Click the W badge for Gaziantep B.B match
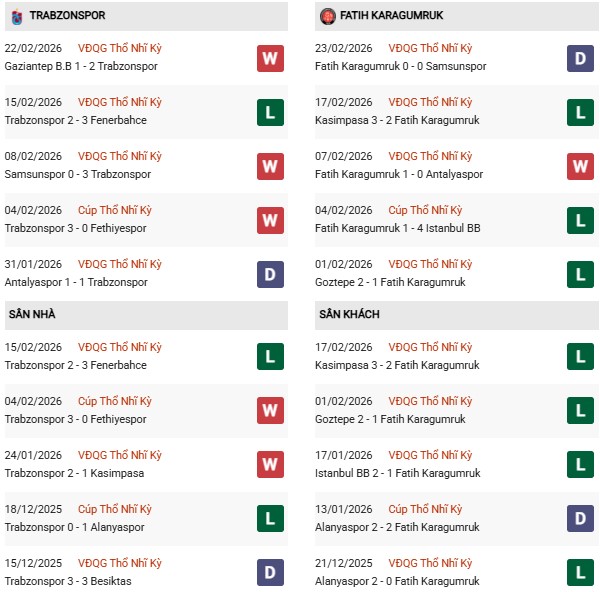Image resolution: width=600 pixels, height=592 pixels. (x=269, y=58)
